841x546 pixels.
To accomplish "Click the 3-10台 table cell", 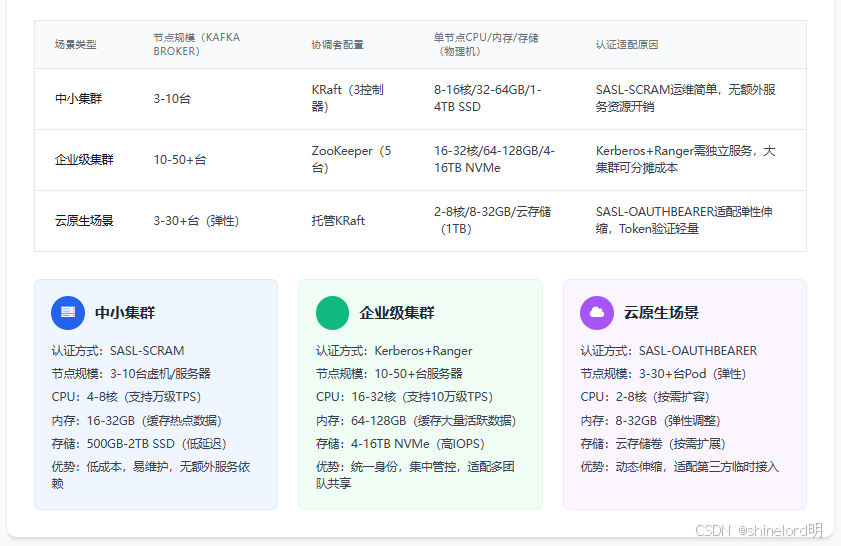I will click(x=172, y=99).
